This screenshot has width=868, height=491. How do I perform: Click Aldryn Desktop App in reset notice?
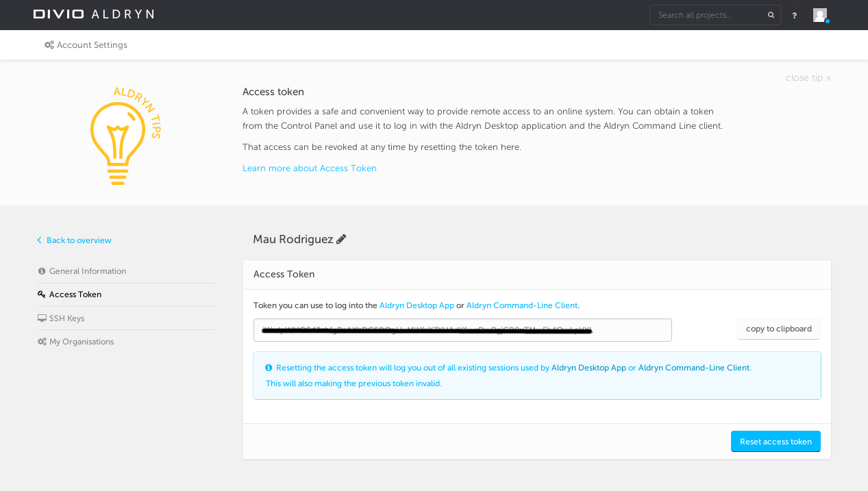coord(588,368)
